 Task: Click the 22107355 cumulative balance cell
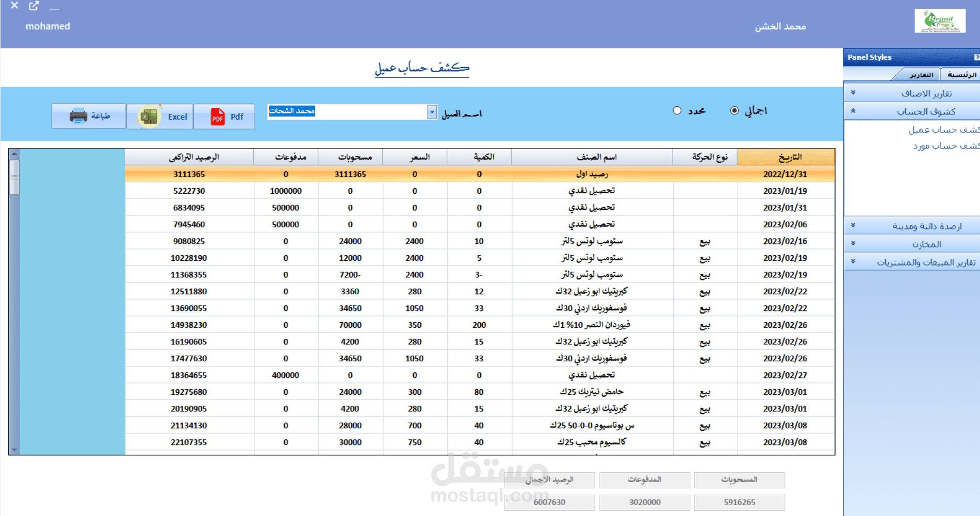coord(189,442)
